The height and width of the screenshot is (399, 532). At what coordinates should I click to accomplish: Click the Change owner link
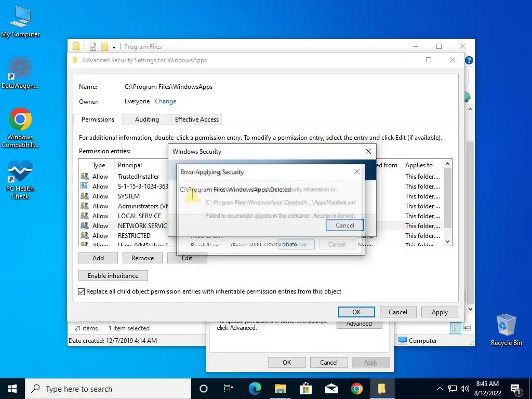(x=166, y=101)
